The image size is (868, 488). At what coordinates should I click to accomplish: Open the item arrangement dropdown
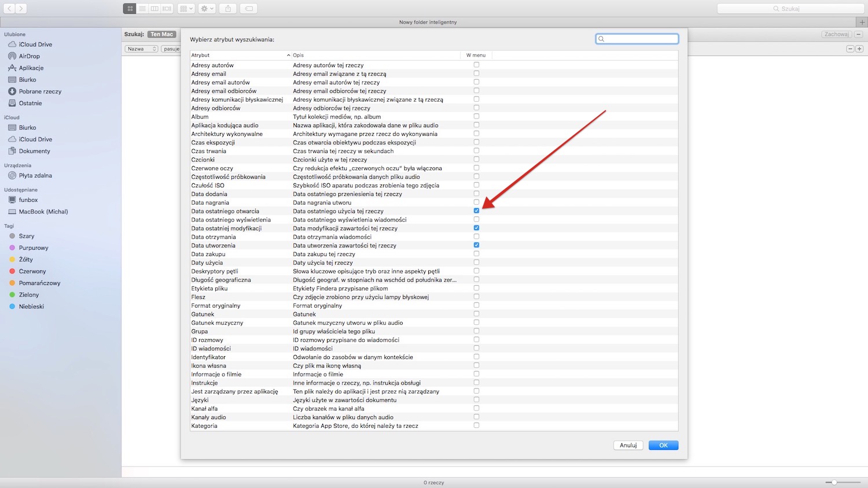click(x=185, y=8)
